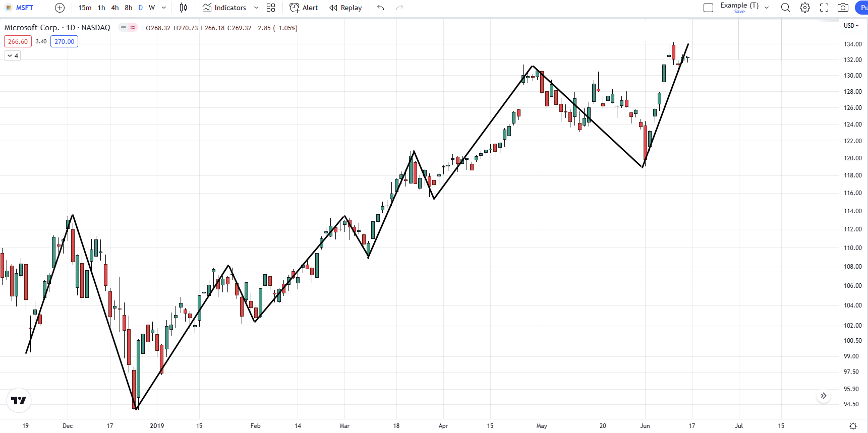Click the Mar label on time axis
This screenshot has width=868, height=433.
point(344,426)
